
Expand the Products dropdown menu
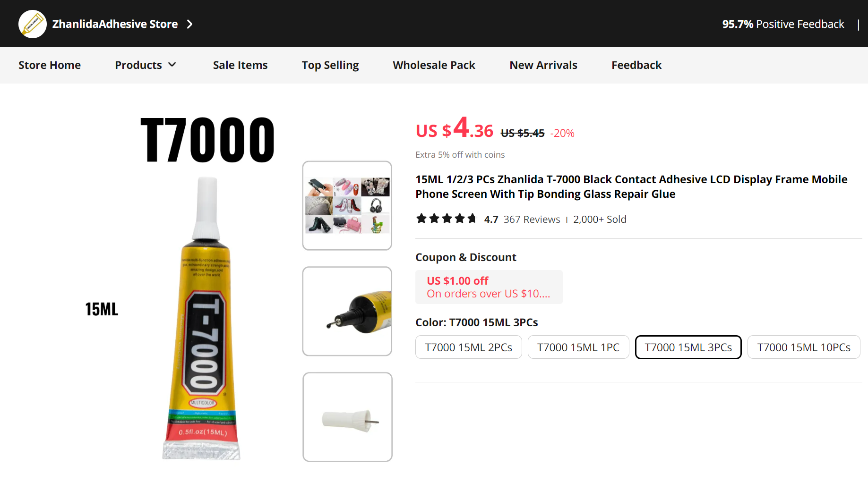(146, 65)
